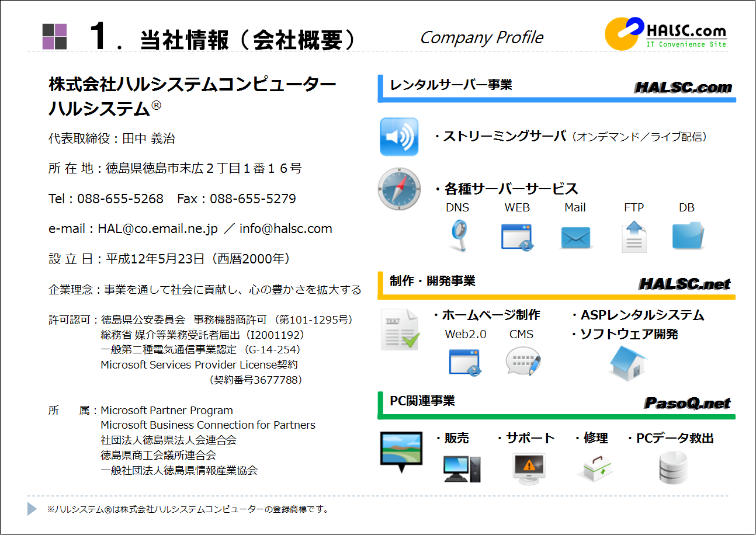This screenshot has height=535, width=756.
Task: Click the landscape picture frame icon
Action: coord(401,452)
